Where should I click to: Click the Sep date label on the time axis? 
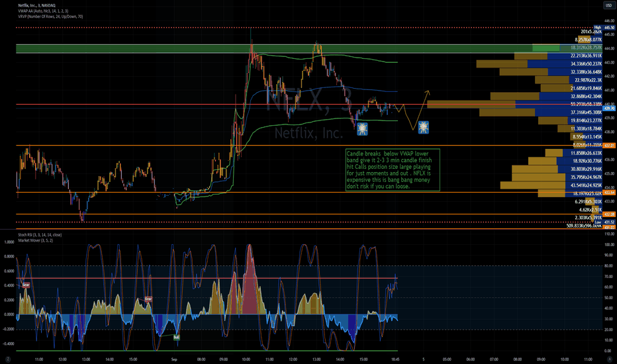point(174,359)
